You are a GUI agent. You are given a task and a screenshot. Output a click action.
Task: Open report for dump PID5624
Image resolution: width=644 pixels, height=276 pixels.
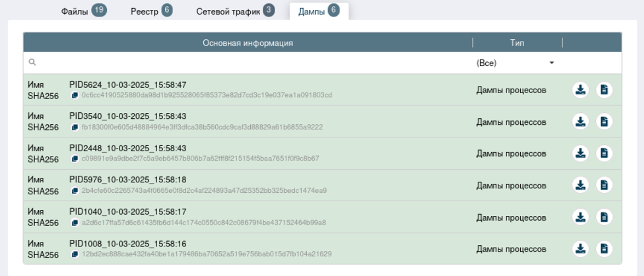[x=604, y=90]
